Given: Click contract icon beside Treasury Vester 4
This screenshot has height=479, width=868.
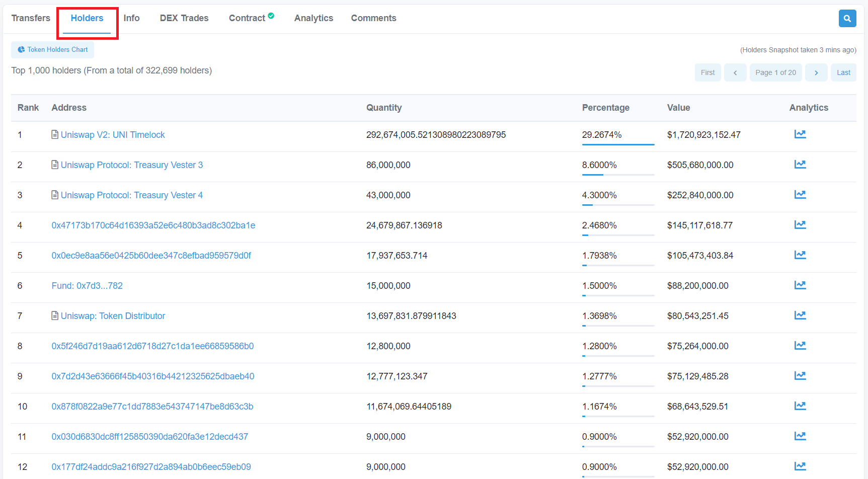Looking at the screenshot, I should pyautogui.click(x=55, y=195).
